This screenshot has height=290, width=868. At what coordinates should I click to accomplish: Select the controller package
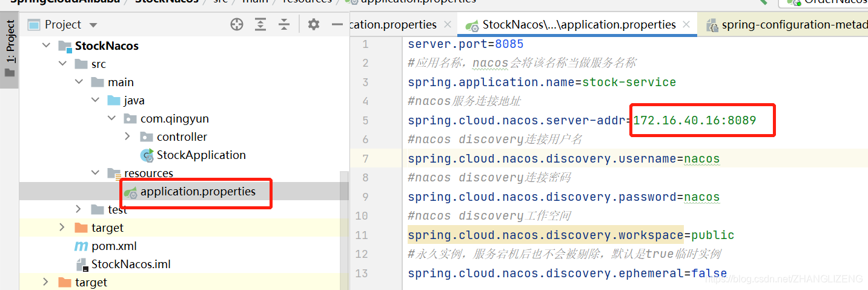coord(182,137)
